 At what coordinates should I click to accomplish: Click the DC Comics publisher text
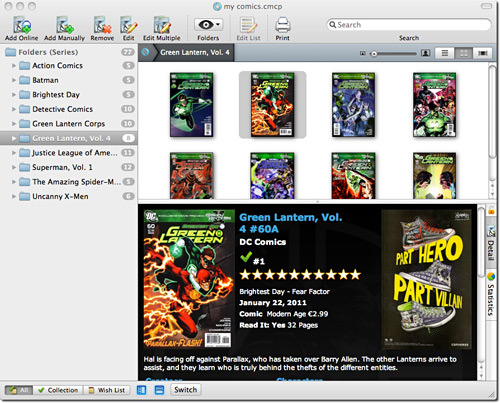pos(263,242)
